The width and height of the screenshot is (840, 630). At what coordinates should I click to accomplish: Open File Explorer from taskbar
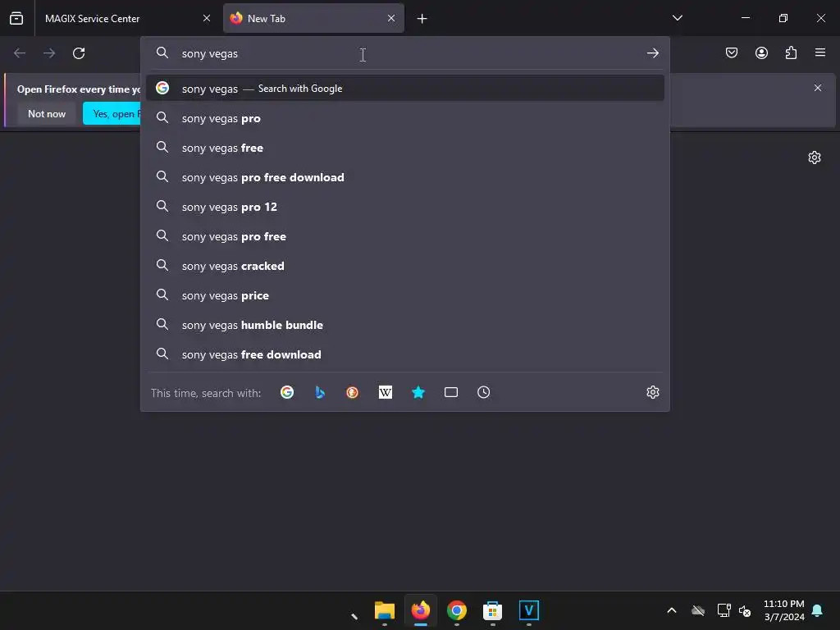coord(385,610)
